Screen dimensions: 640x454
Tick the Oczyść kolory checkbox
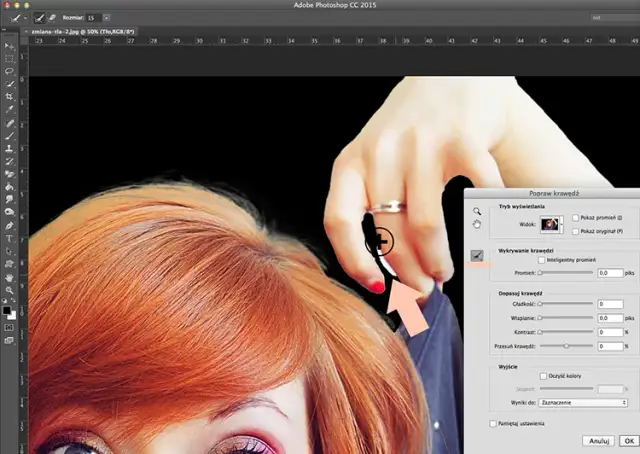coord(543,376)
